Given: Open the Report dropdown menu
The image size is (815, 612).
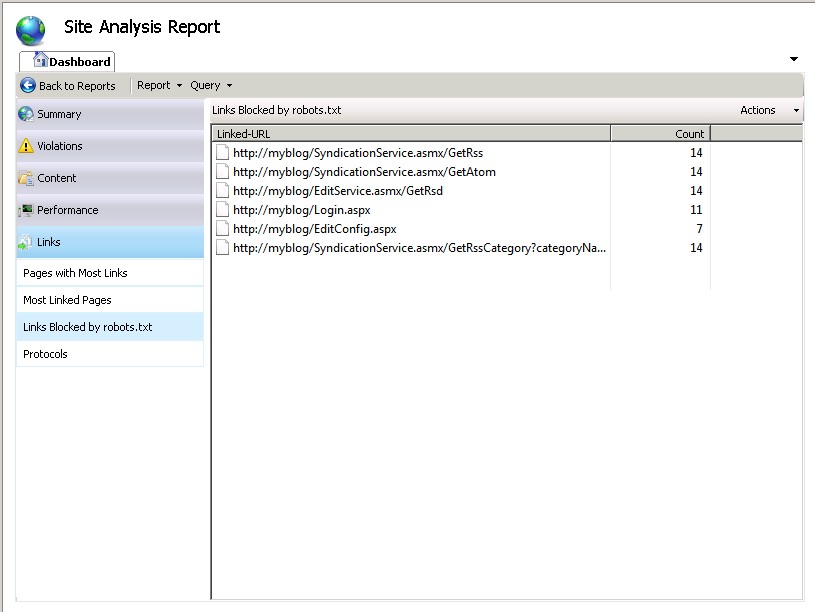Looking at the screenshot, I should (x=159, y=85).
